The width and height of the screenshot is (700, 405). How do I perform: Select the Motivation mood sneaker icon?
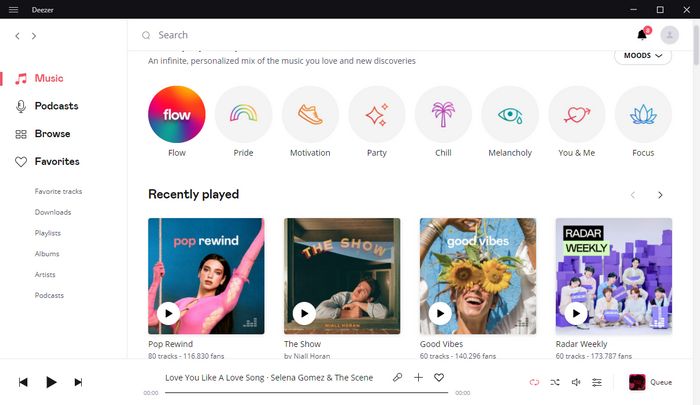point(310,114)
